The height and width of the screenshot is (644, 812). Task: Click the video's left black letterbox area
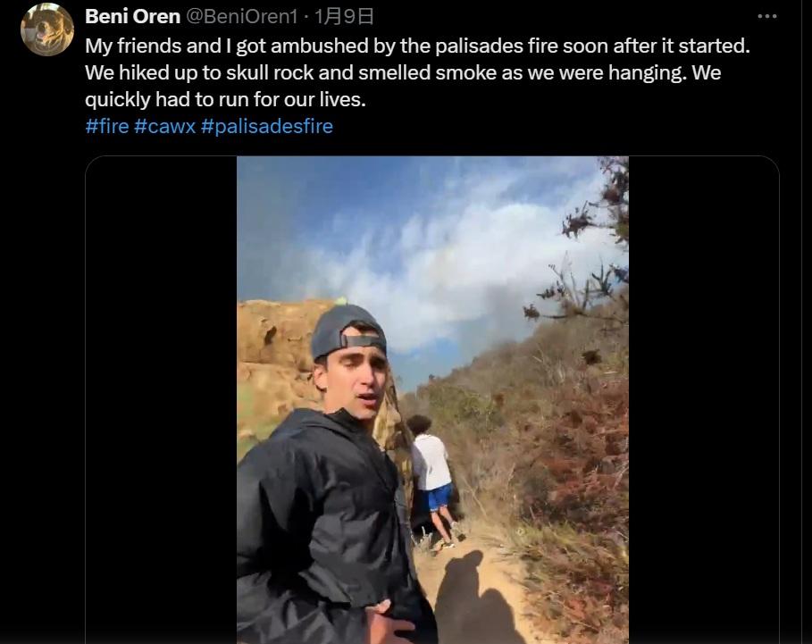(x=161, y=399)
